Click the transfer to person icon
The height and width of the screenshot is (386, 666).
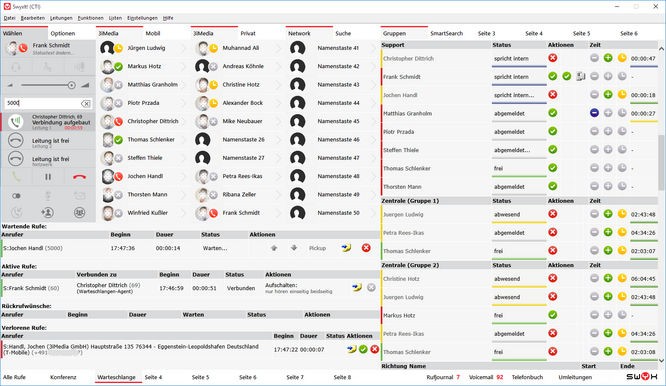pos(48,212)
